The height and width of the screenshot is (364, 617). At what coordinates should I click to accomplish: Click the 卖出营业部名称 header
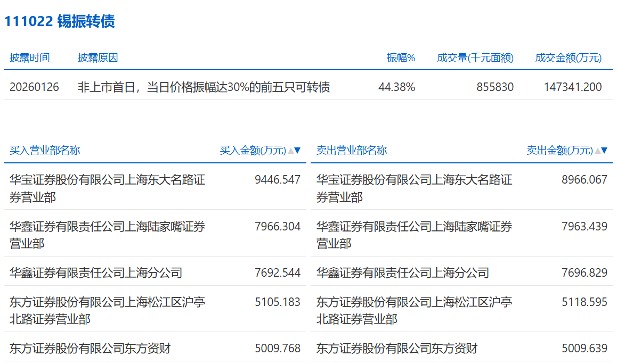351,150
